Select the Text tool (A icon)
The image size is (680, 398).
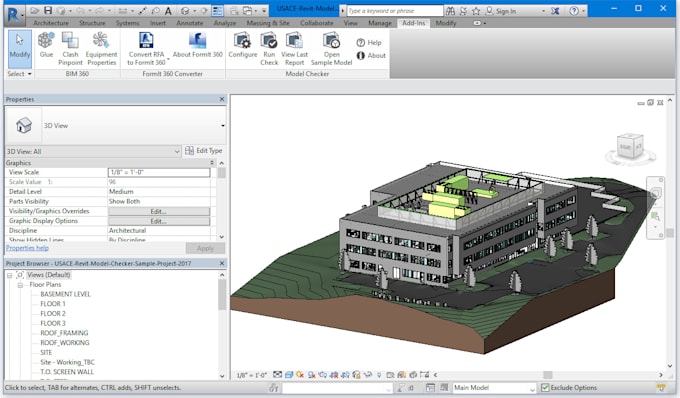point(168,11)
